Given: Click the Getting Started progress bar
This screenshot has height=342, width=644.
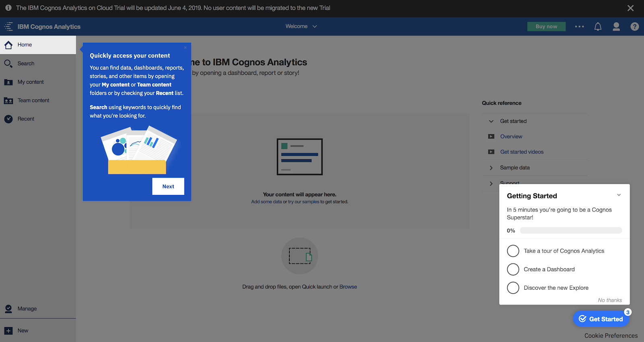Looking at the screenshot, I should tap(571, 231).
